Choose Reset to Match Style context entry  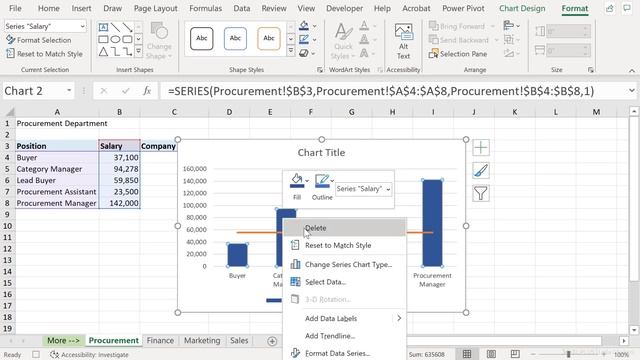345,245
